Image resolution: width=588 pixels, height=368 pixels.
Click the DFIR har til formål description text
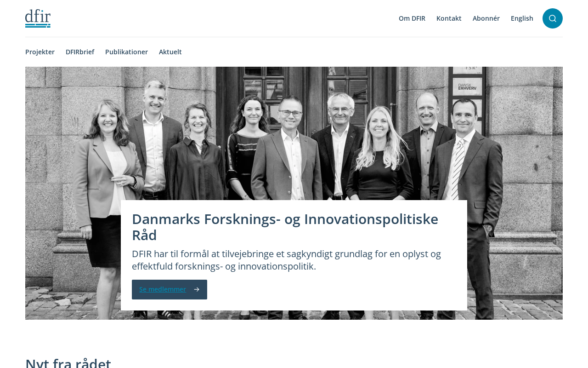(x=286, y=260)
